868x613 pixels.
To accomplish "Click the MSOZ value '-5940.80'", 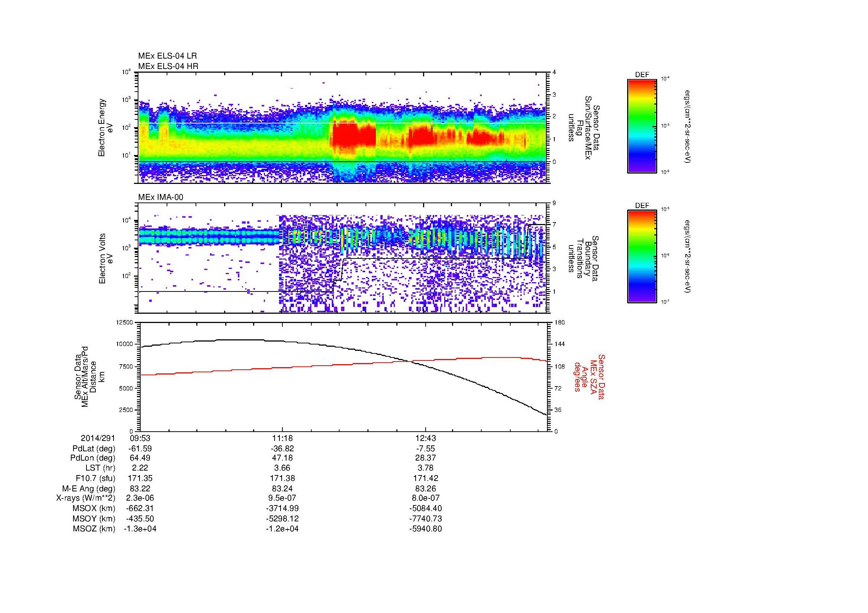I will tap(426, 529).
